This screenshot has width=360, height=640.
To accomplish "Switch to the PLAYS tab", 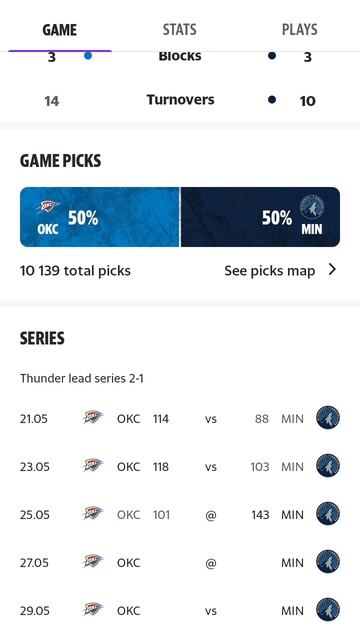I will pos(300,29).
